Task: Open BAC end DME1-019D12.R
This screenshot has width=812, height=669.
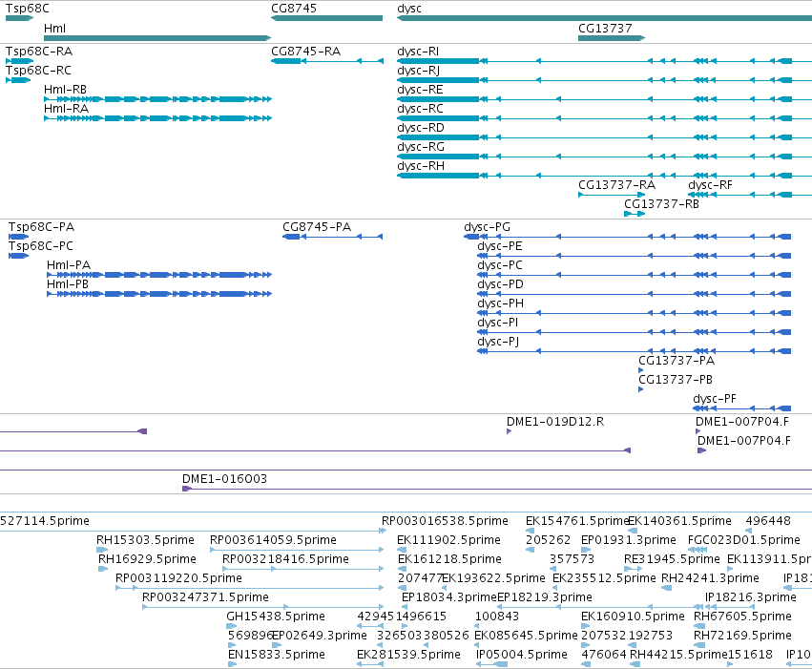Action: (x=510, y=431)
